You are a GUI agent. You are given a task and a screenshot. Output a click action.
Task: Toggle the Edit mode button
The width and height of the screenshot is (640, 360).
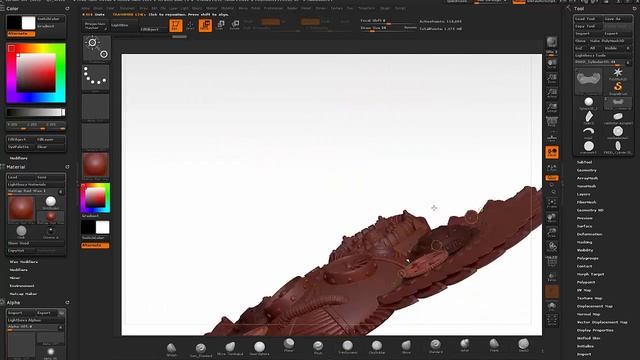(x=176, y=25)
